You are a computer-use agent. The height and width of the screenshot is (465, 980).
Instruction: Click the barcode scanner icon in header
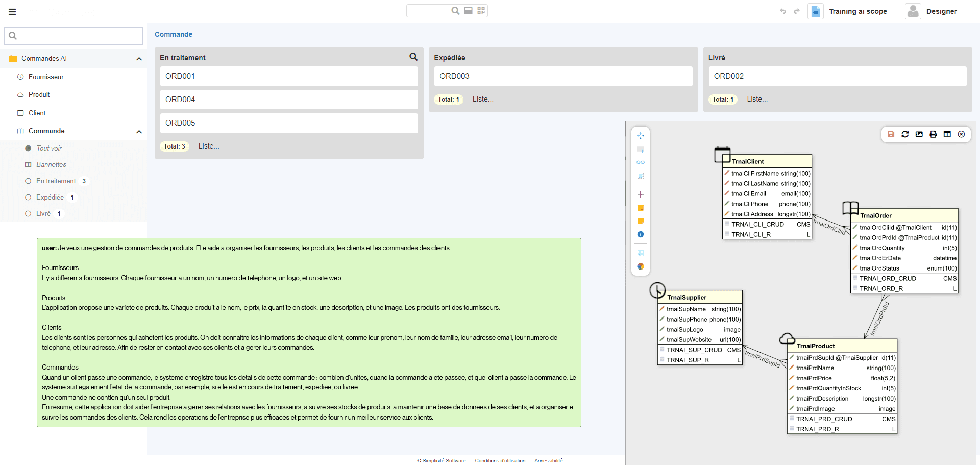[x=468, y=11]
